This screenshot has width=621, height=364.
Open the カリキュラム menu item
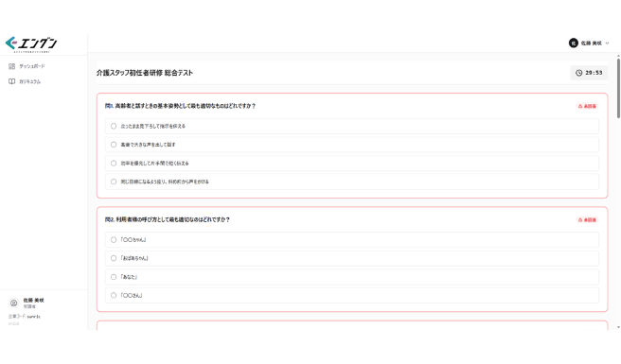(x=29, y=81)
